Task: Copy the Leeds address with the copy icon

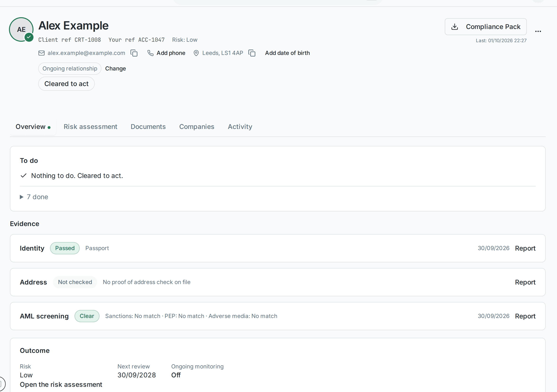Action: tap(252, 53)
